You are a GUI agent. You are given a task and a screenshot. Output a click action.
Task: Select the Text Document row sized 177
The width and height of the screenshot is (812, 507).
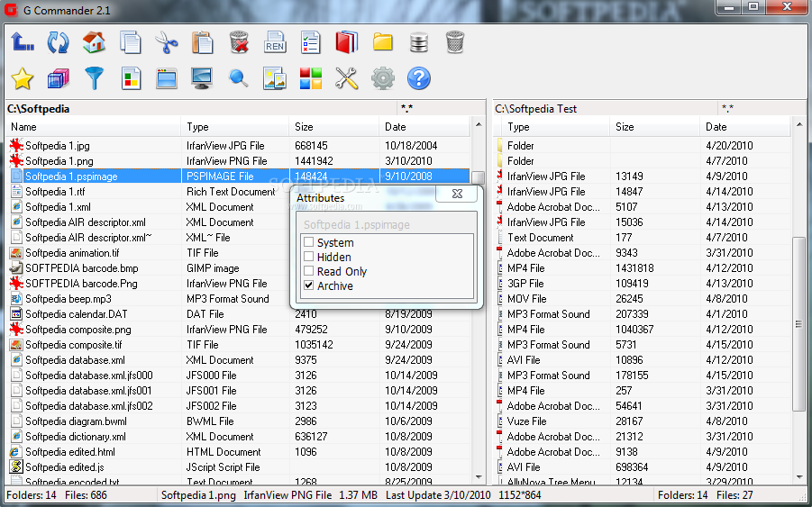point(643,238)
